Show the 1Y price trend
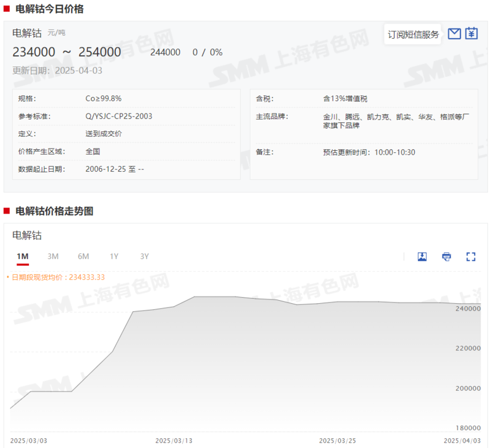 114,257
